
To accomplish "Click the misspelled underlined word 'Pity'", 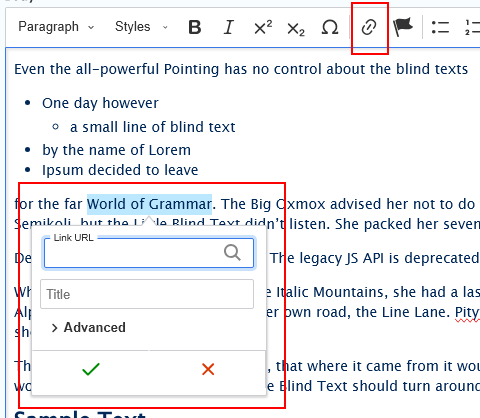I will click(467, 313).
